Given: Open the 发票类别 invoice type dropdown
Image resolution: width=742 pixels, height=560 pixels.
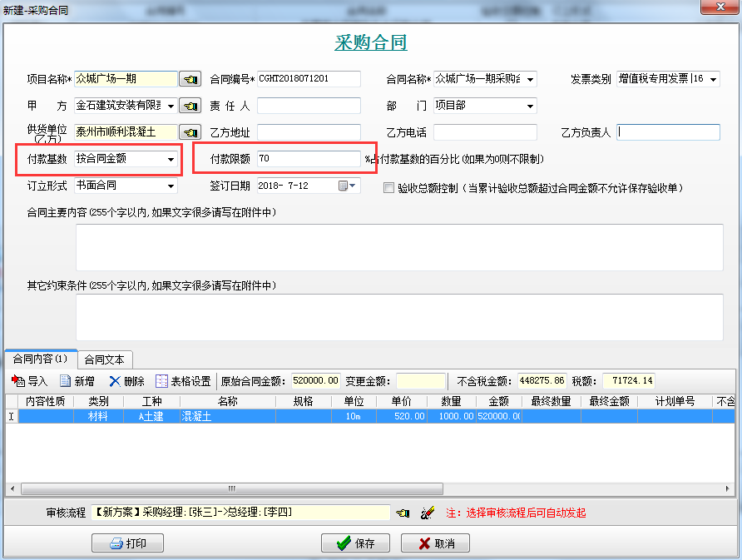Looking at the screenshot, I should point(714,80).
